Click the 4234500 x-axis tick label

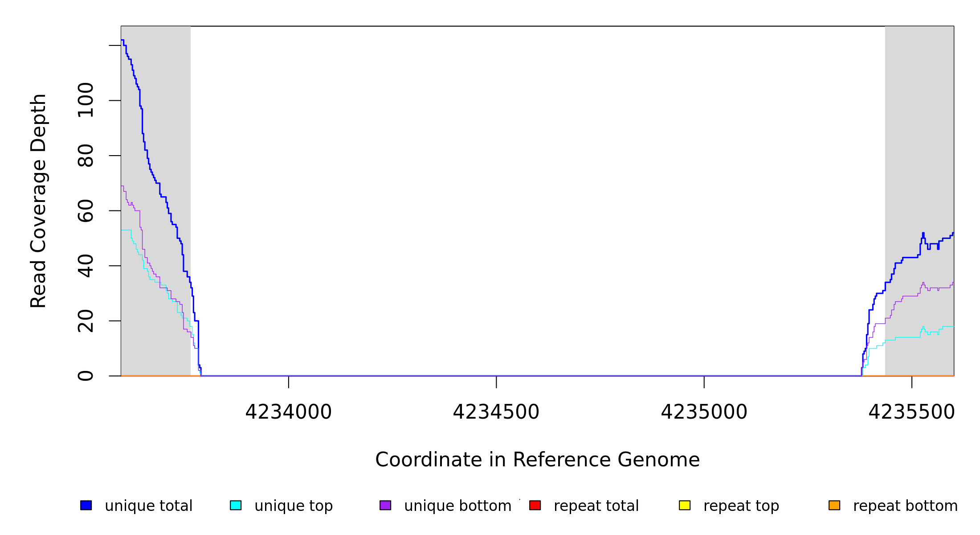click(x=496, y=412)
